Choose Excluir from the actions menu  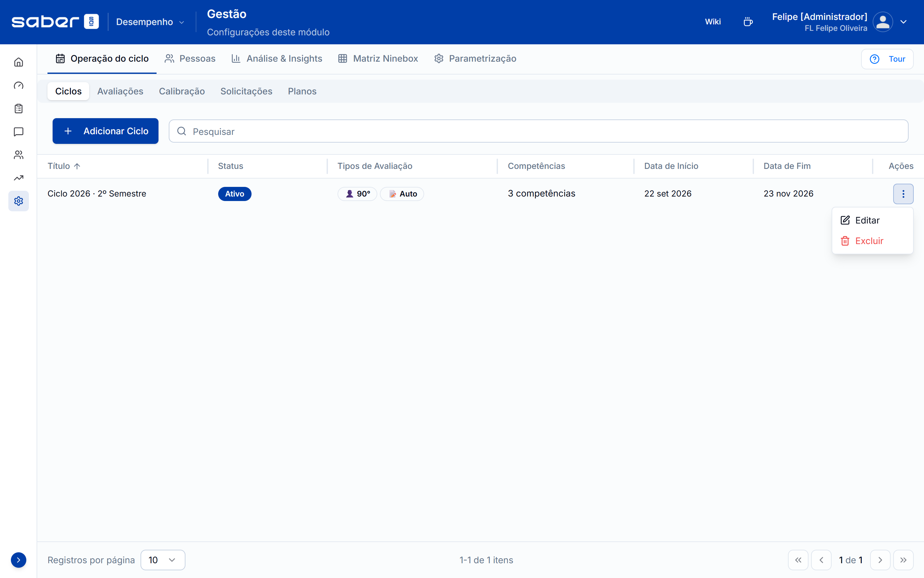click(x=872, y=241)
